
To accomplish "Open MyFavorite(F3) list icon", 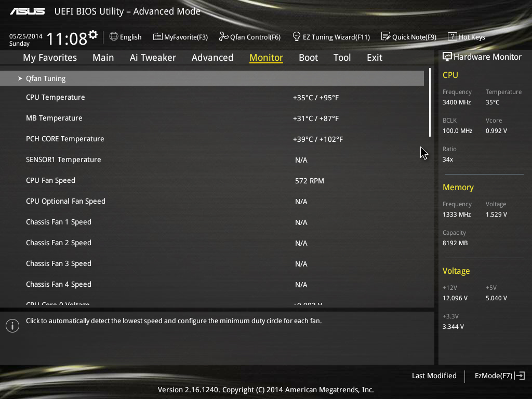I will click(x=157, y=36).
